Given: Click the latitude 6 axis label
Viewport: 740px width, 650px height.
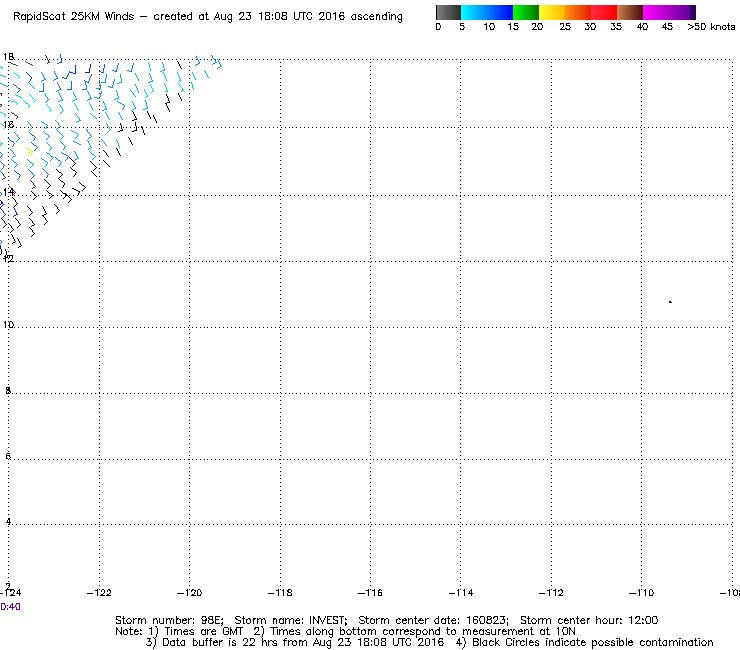Looking at the screenshot, I should click(8, 456).
